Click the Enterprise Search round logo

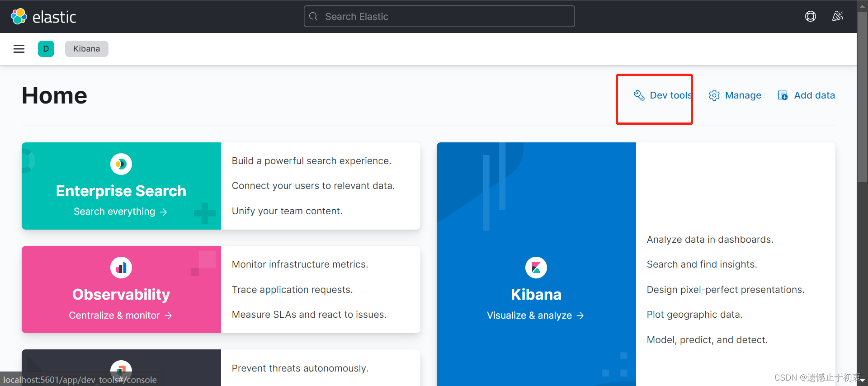(121, 164)
